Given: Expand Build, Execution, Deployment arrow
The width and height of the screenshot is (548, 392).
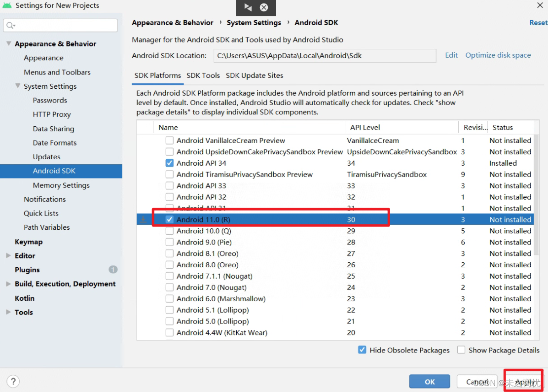Looking at the screenshot, I should [8, 284].
